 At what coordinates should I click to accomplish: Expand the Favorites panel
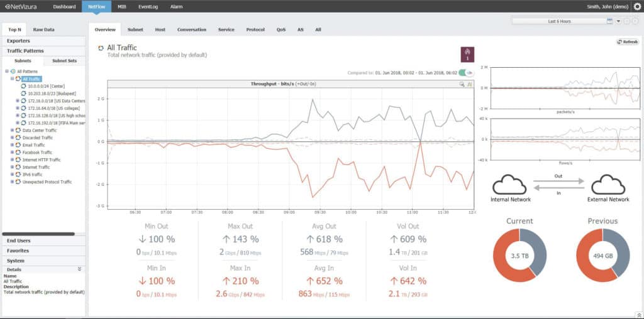pyautogui.click(x=43, y=251)
